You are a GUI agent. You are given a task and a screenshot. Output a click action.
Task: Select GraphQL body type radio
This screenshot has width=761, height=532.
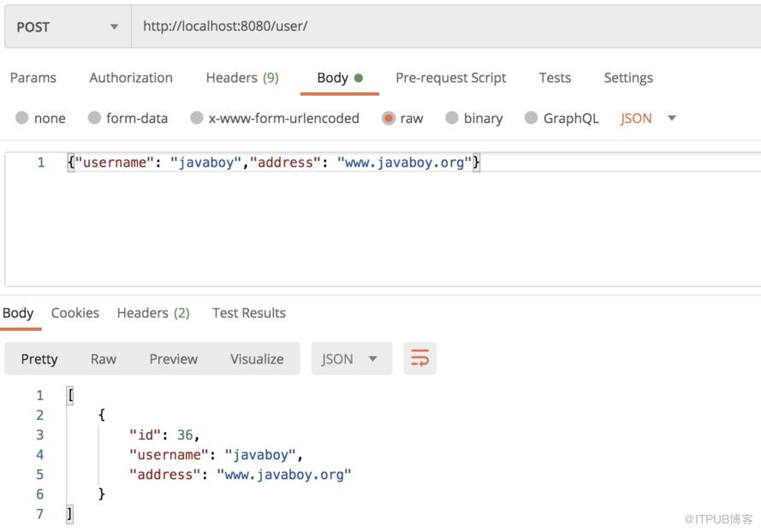coord(531,118)
